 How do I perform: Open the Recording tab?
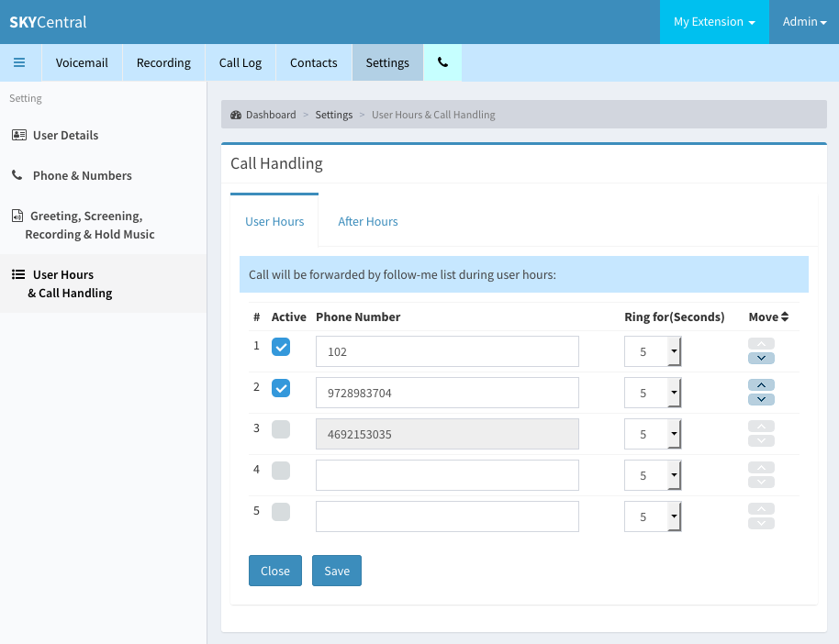coord(163,62)
